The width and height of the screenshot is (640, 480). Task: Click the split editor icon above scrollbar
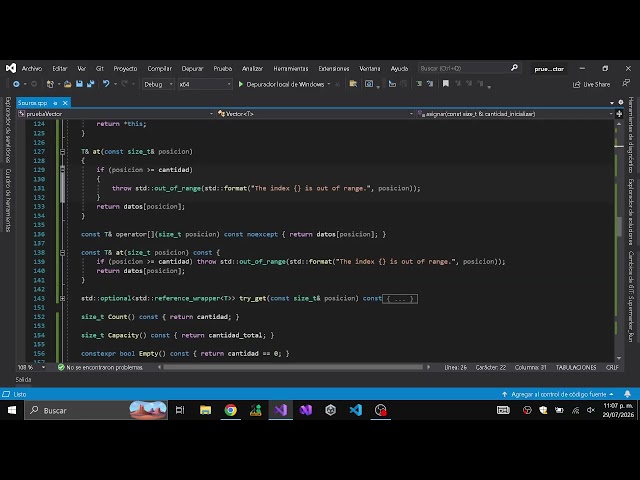pos(619,114)
